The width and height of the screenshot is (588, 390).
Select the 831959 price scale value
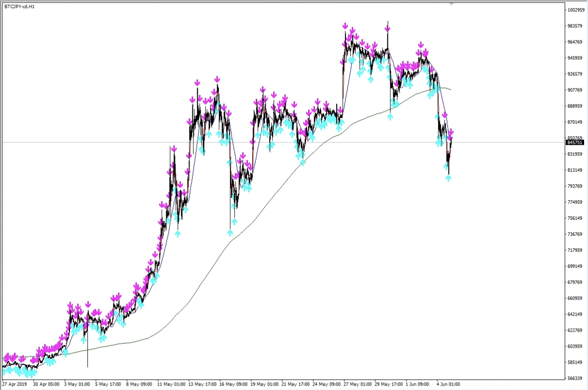click(575, 155)
